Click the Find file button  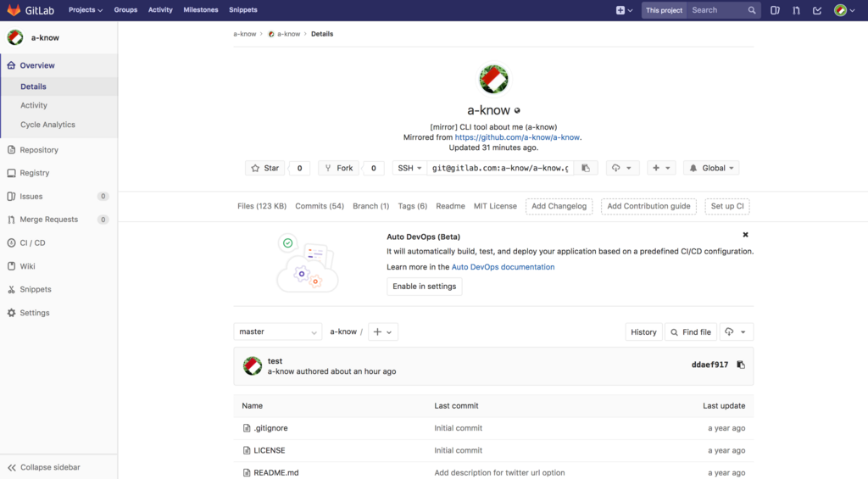pos(691,331)
